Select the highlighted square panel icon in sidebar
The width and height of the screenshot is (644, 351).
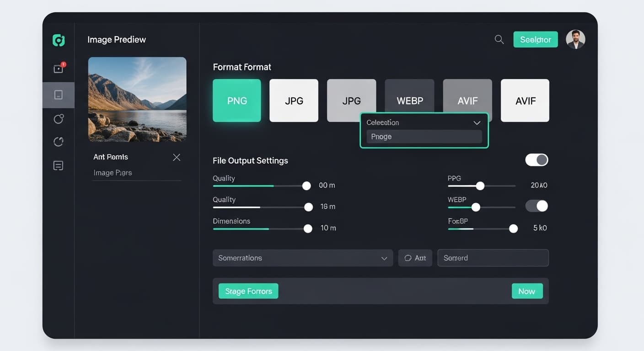point(58,95)
